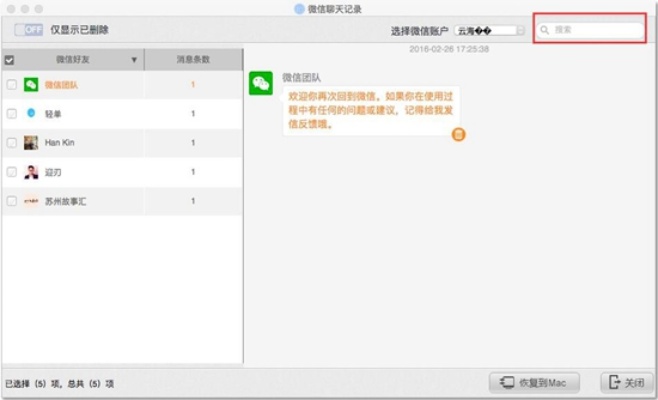Click the 已选择 (5) 项 status text
658x400 pixels.
[x=59, y=384]
